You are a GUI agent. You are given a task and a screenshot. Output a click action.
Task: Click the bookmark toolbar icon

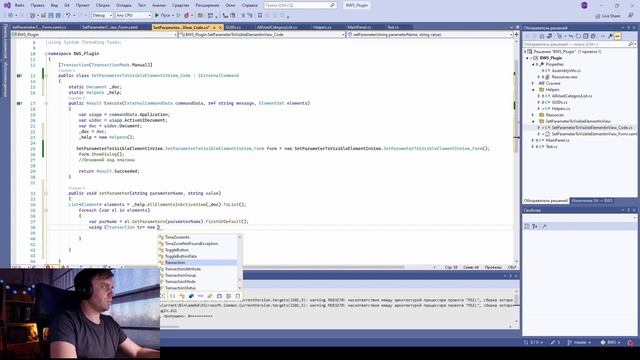pyautogui.click(x=260, y=15)
